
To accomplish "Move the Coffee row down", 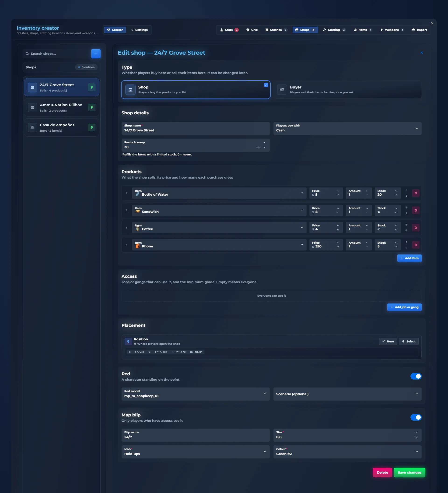I will tap(406, 231).
